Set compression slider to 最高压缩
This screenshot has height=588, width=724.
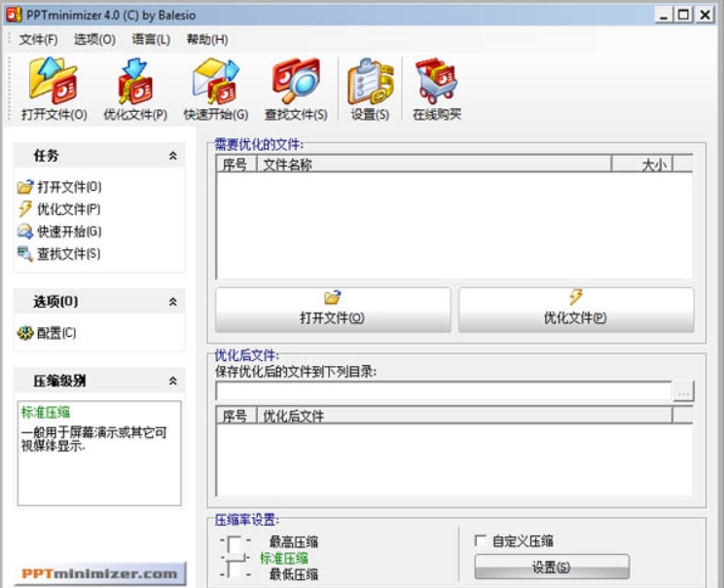tap(294, 541)
